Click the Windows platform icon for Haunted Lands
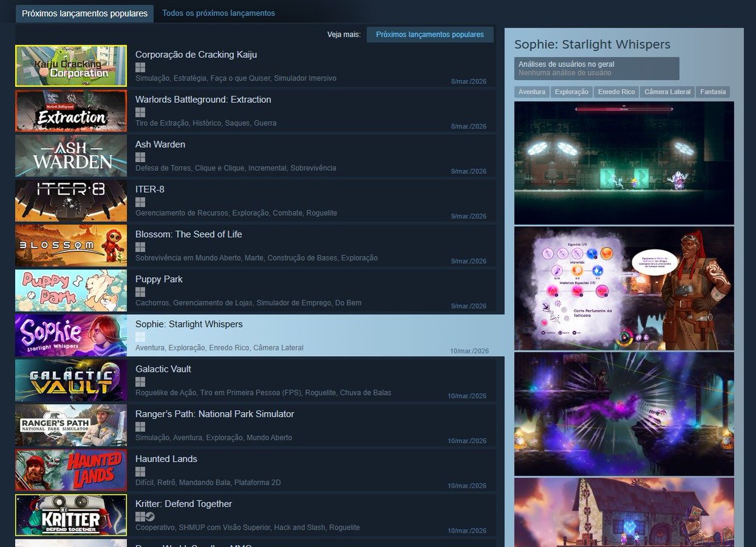This screenshot has width=756, height=547. [x=139, y=471]
